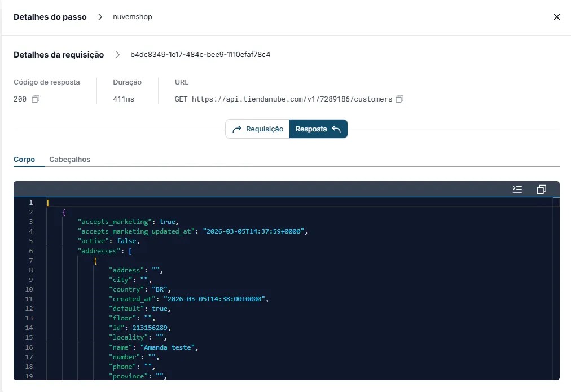
Task: Copy the request URL
Action: [x=399, y=99]
